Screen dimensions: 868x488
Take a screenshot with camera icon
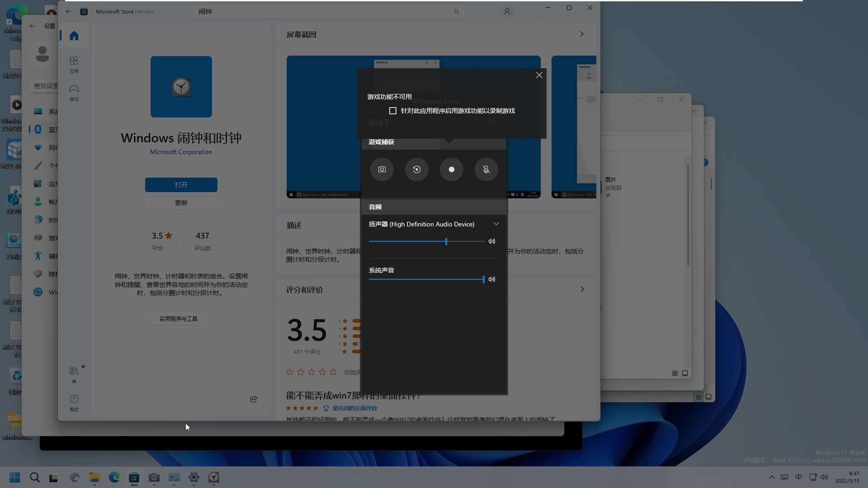pyautogui.click(x=382, y=169)
